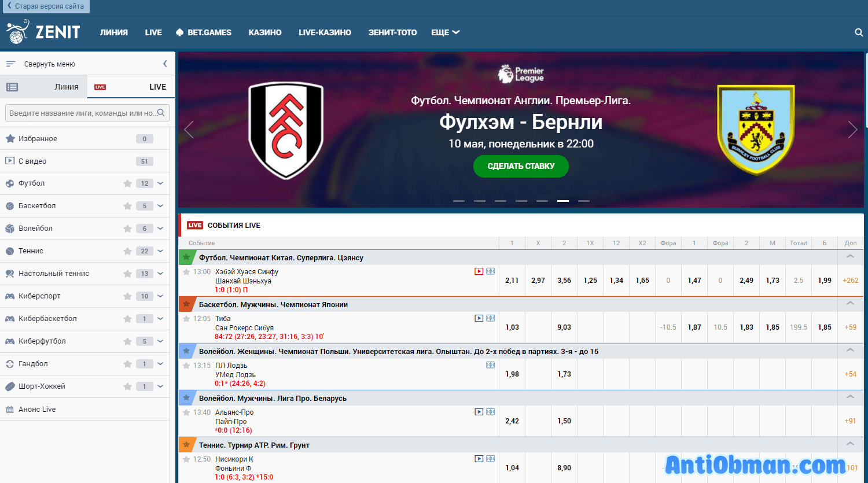
Task: Open the LIVE menu in the header
Action: coord(153,32)
